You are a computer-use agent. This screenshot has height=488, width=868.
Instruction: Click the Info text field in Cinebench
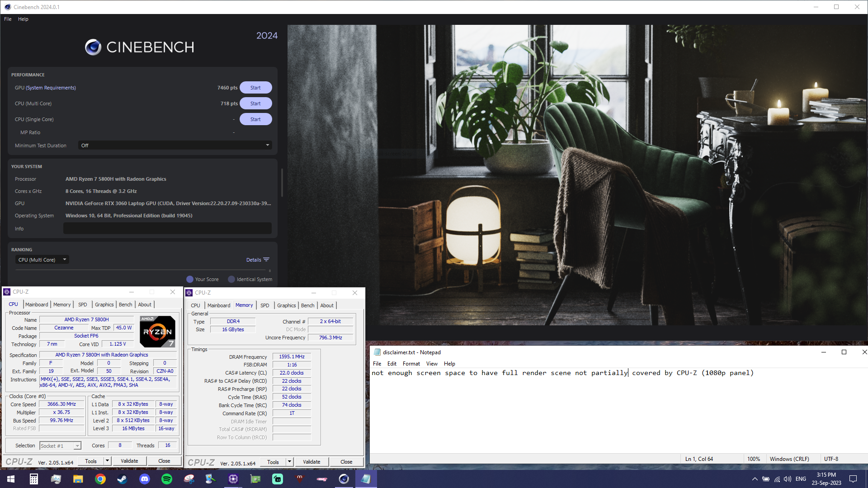click(x=167, y=229)
